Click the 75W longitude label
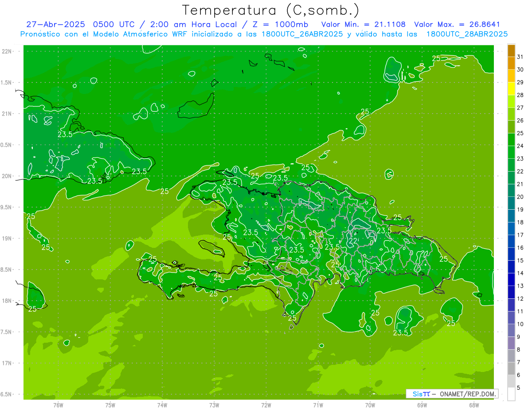The image size is (532, 411). 110,405
